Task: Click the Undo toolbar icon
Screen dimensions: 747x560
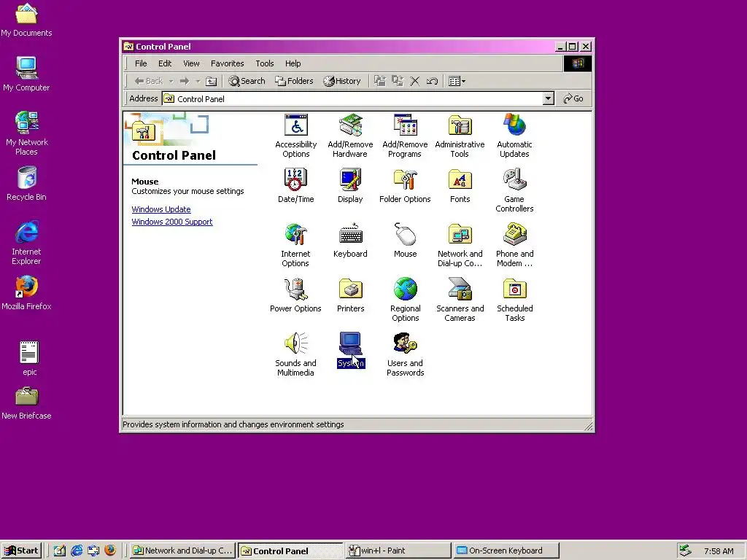Action: point(432,81)
